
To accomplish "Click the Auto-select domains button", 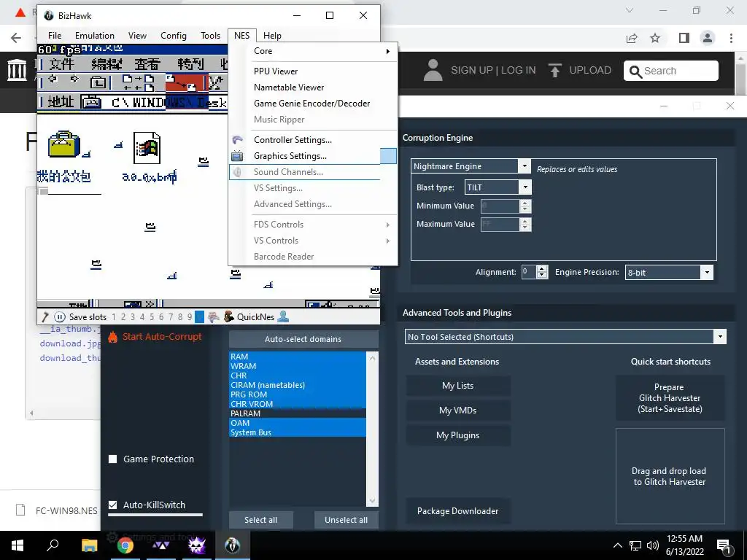I will click(x=303, y=339).
